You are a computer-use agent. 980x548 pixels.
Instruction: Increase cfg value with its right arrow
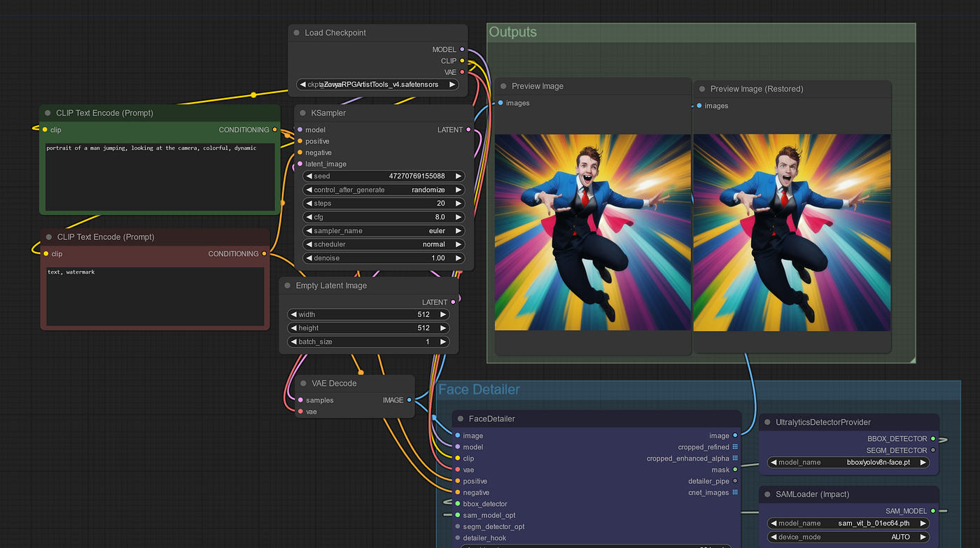(x=458, y=217)
